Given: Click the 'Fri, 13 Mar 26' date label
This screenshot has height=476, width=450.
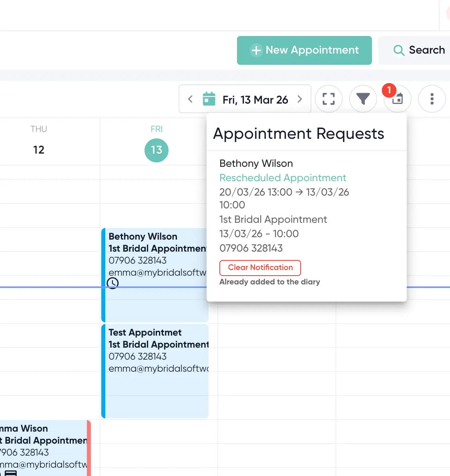Looking at the screenshot, I should click(255, 100).
